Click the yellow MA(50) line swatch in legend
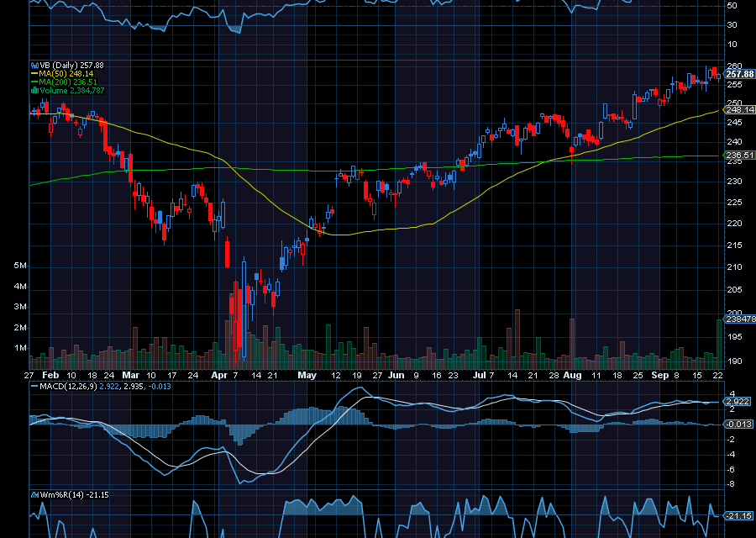756x538 pixels. tap(34, 74)
